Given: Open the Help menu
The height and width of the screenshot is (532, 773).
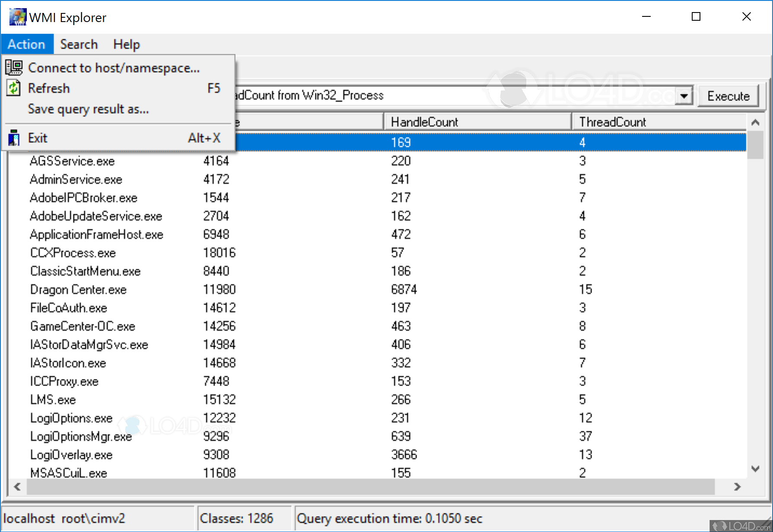Looking at the screenshot, I should pos(127,44).
